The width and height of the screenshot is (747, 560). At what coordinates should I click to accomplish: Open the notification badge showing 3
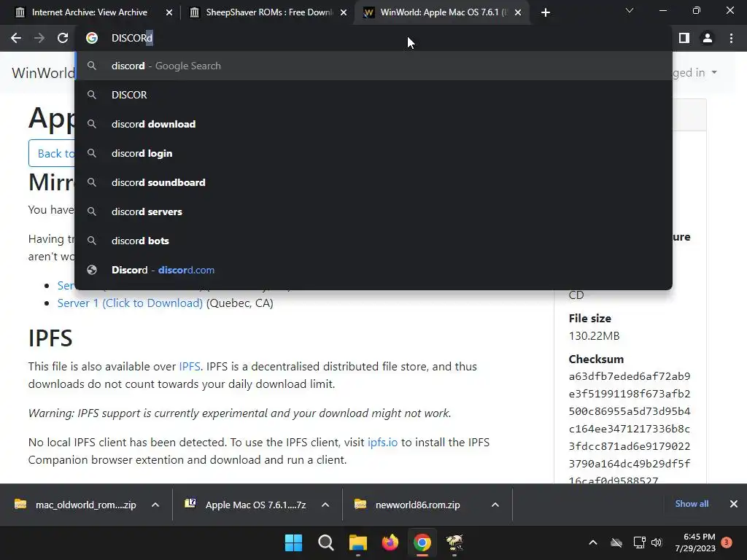[727, 542]
